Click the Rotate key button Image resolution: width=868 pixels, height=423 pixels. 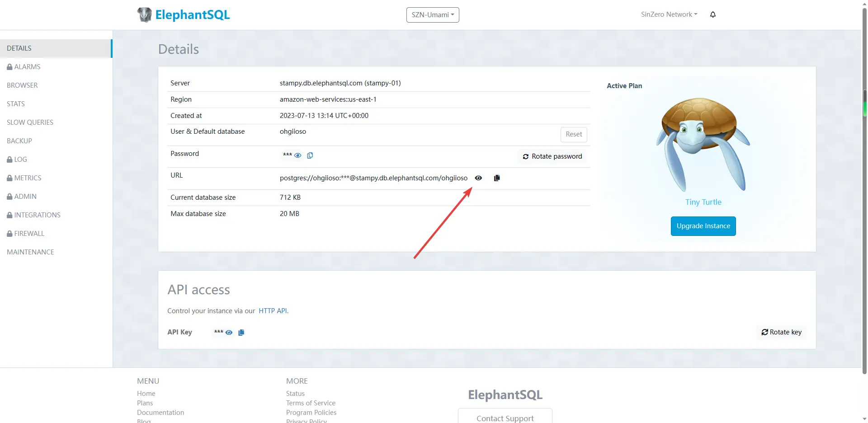(782, 332)
